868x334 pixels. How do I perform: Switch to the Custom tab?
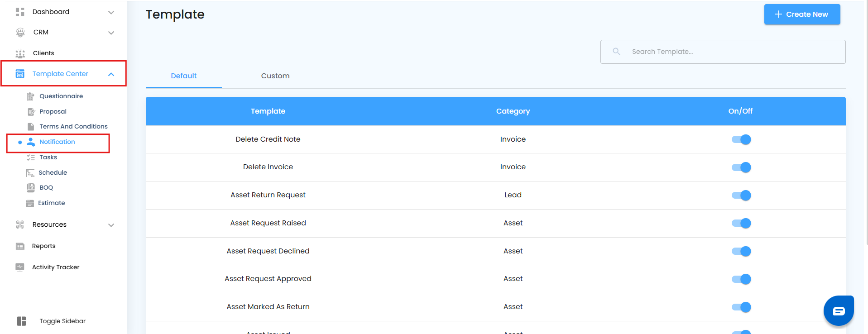coord(275,76)
